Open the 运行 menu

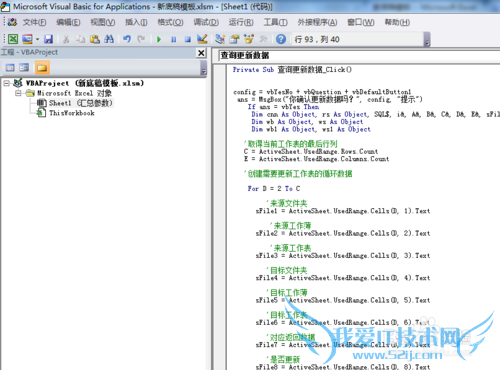click(241, 22)
